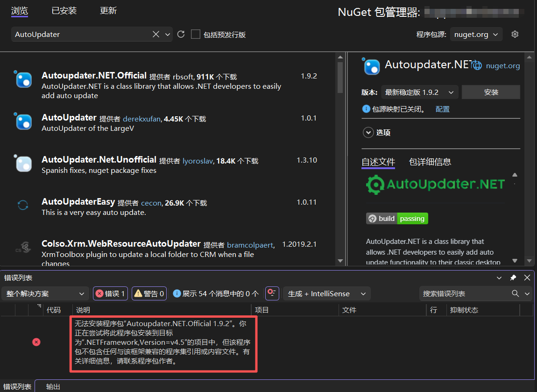Open search error list options dropdown
The image size is (537, 392).
(527, 294)
